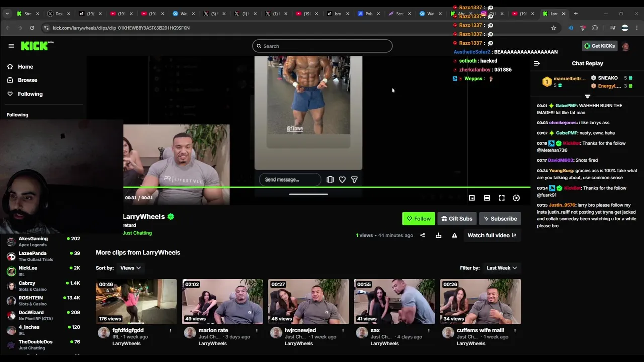Open 4_inches channel in Following list
644x362 pixels.
(x=43, y=330)
